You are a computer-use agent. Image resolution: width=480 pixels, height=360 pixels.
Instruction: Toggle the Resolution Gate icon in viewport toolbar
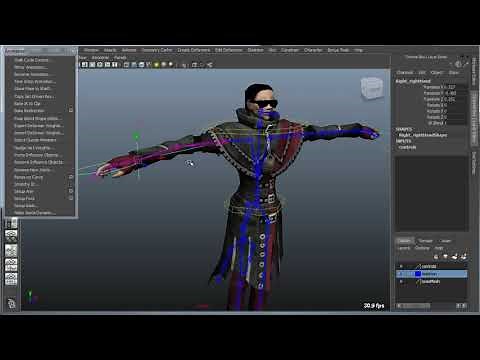(141, 65)
